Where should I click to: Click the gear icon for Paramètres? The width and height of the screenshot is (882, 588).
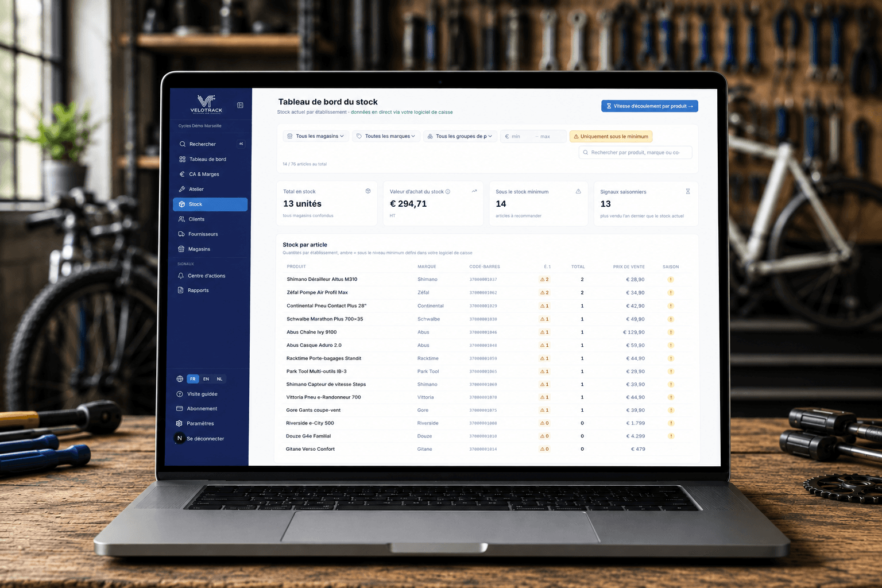[x=179, y=423]
